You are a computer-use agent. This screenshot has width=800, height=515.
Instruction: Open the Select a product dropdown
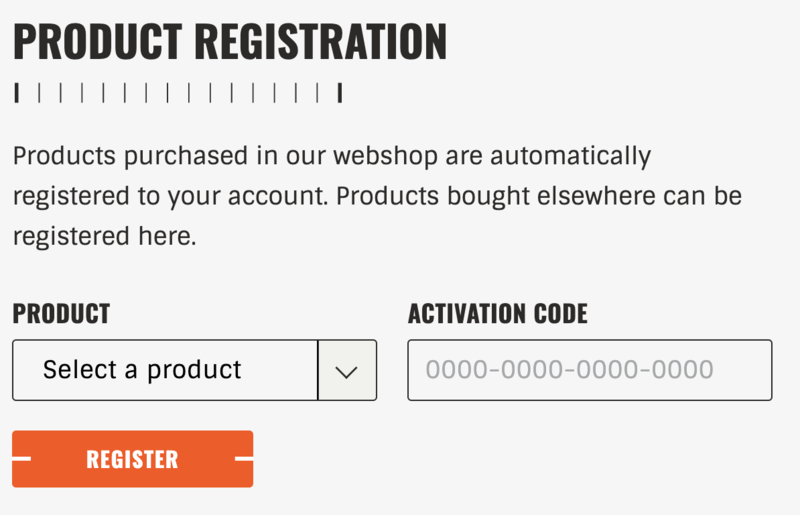tap(194, 370)
